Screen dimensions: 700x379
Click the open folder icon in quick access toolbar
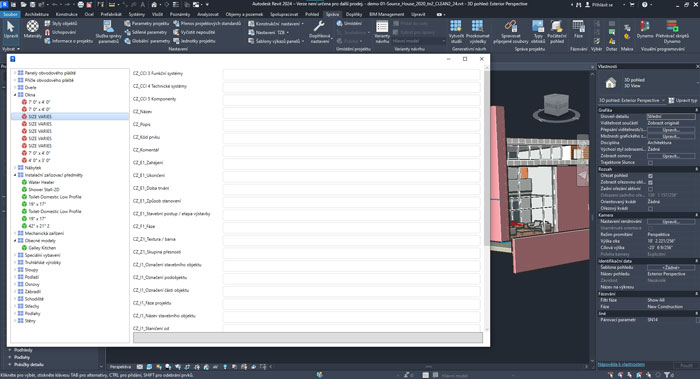(x=23, y=4)
